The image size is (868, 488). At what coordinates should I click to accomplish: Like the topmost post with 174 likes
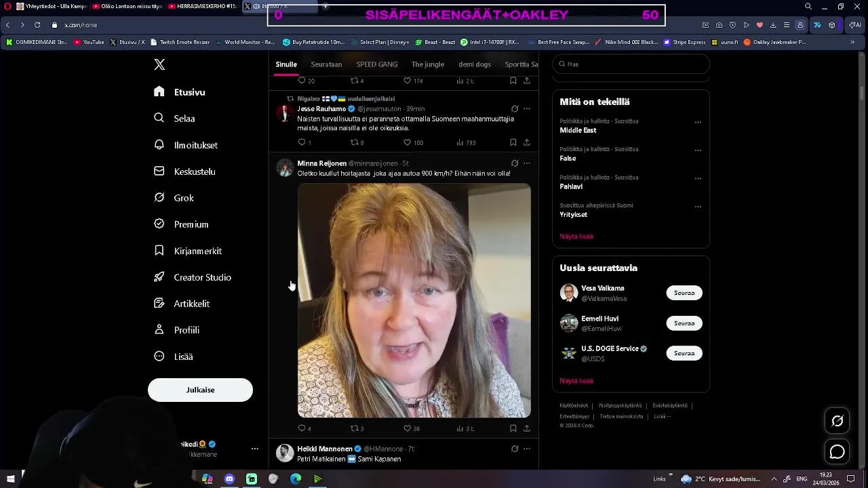pos(413,81)
